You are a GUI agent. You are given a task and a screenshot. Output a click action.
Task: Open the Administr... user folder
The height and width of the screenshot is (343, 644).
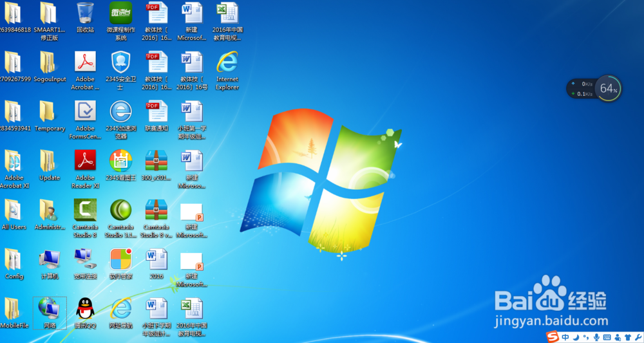(x=50, y=216)
